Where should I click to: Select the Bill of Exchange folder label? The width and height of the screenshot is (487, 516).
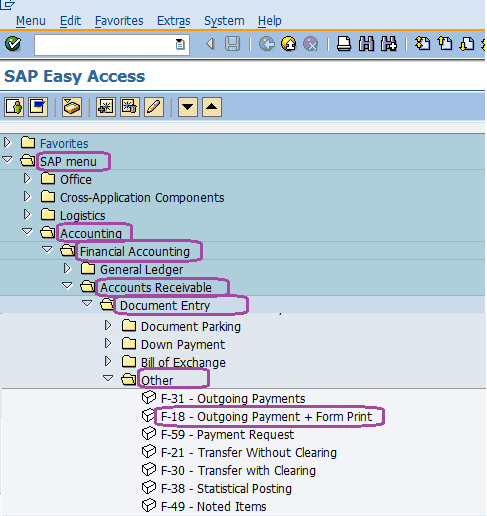(183, 363)
